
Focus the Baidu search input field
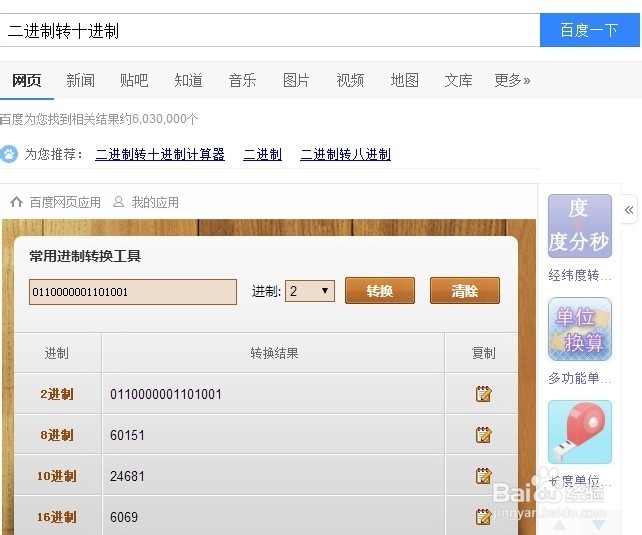(x=270, y=30)
